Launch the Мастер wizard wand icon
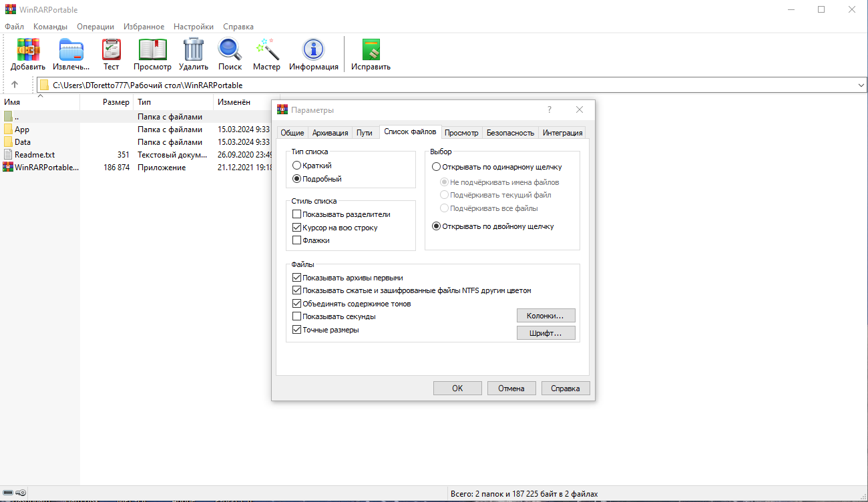 click(267, 49)
